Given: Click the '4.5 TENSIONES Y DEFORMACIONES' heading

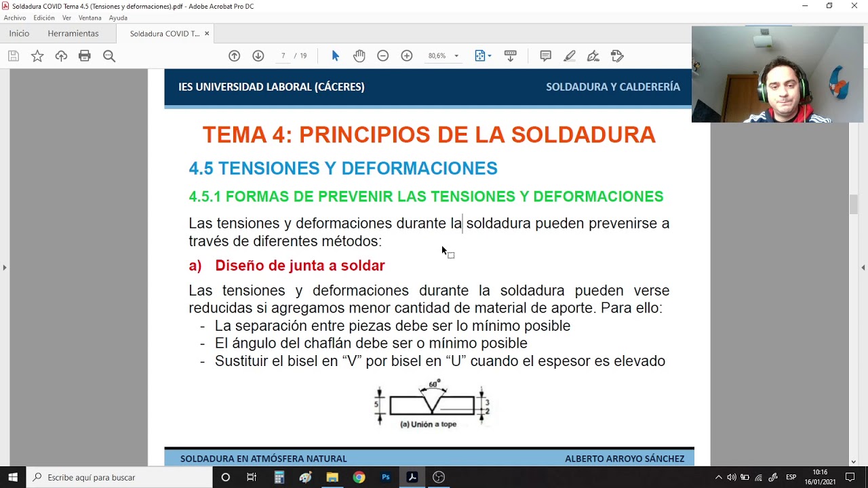Looking at the screenshot, I should point(343,168).
